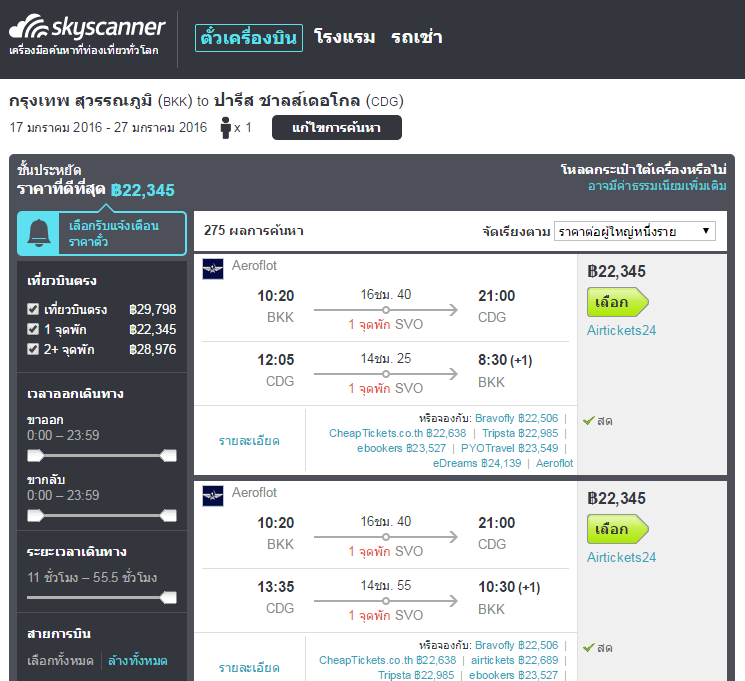This screenshot has height=681, width=745.
Task: Click the left handle of the ขากลับ time slider
Action: pos(35,516)
